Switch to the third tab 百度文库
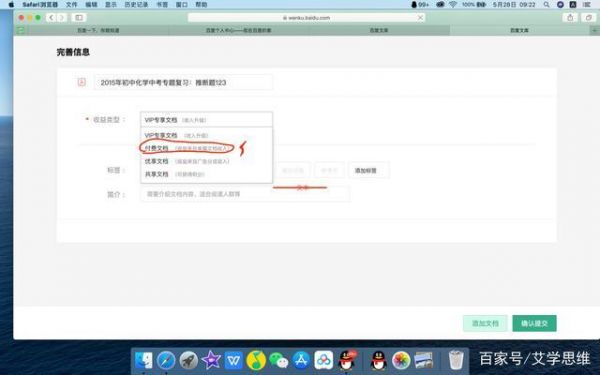The height and width of the screenshot is (375, 600). click(x=379, y=30)
